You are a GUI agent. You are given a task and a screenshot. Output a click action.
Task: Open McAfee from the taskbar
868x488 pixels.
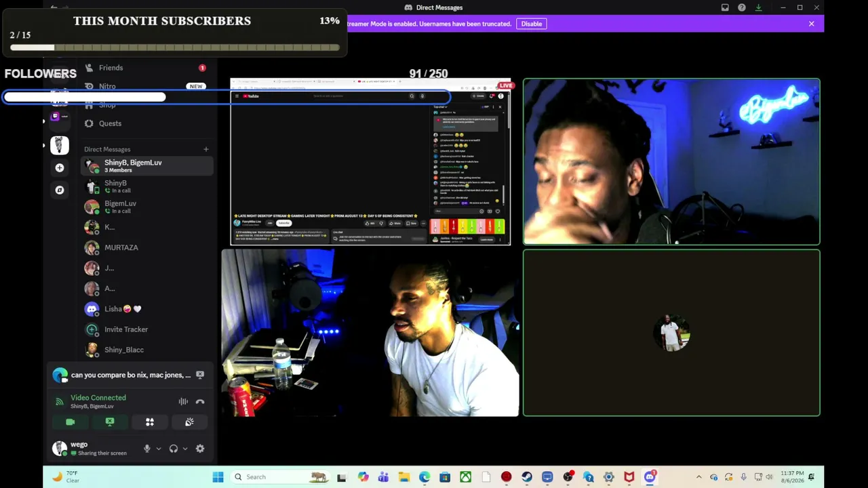pyautogui.click(x=629, y=477)
